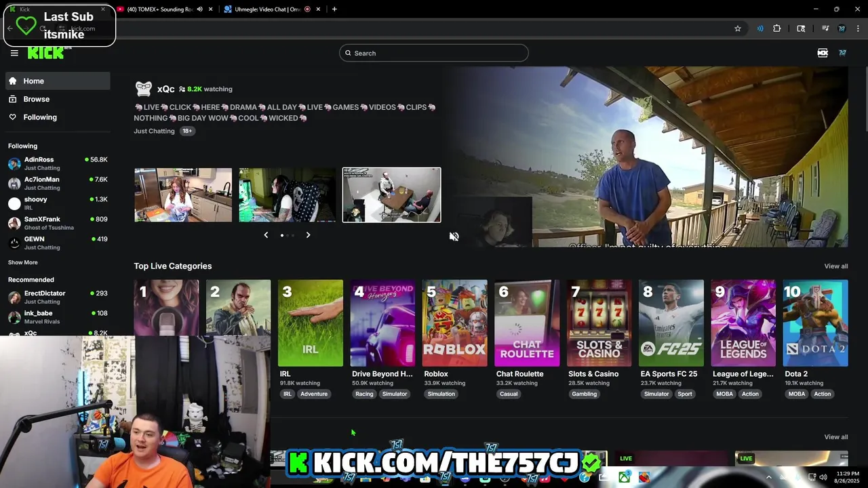The height and width of the screenshot is (488, 868).
Task: Open the Kick user profile avatar menu
Action: (x=842, y=53)
